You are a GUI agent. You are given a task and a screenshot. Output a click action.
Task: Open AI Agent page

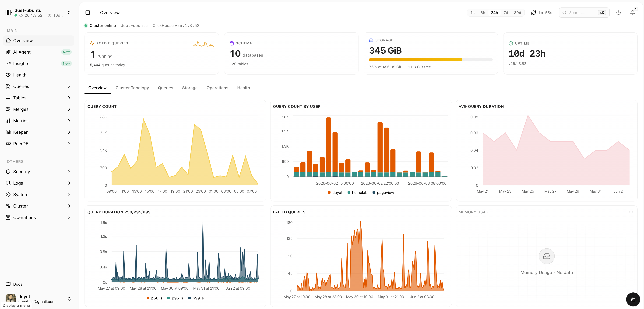click(x=39, y=52)
